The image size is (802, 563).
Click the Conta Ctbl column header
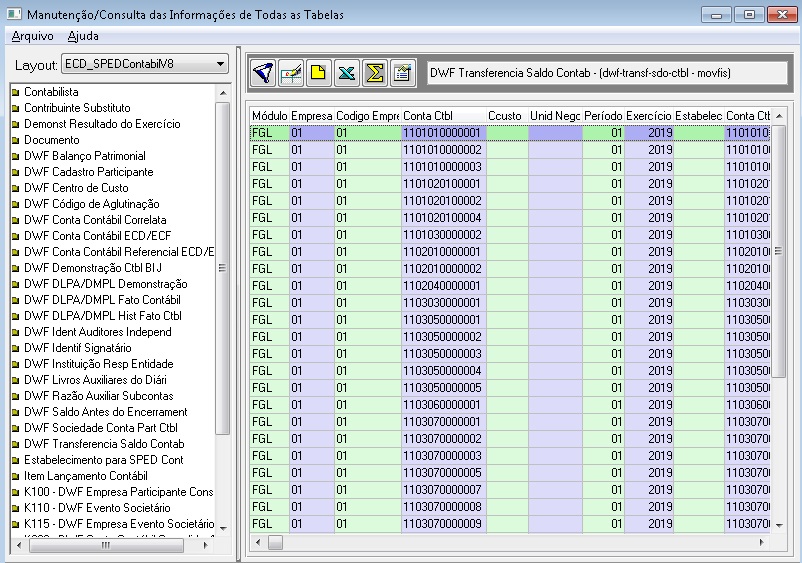pos(443,116)
